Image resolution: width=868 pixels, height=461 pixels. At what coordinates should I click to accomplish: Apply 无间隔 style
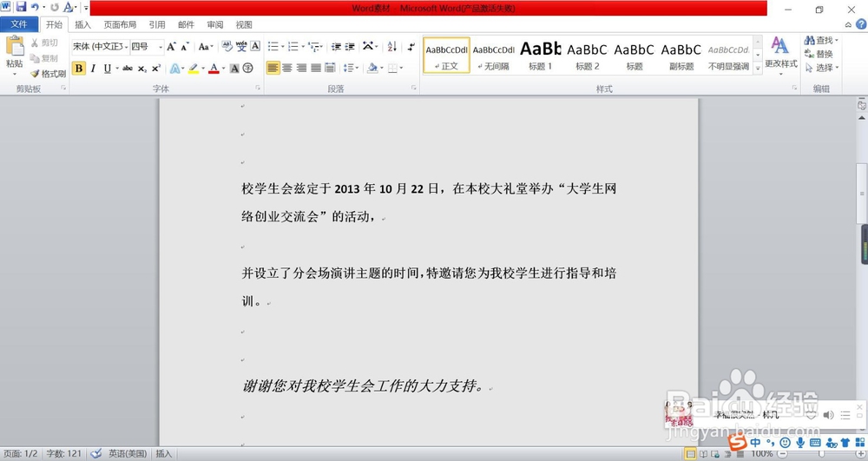493,56
